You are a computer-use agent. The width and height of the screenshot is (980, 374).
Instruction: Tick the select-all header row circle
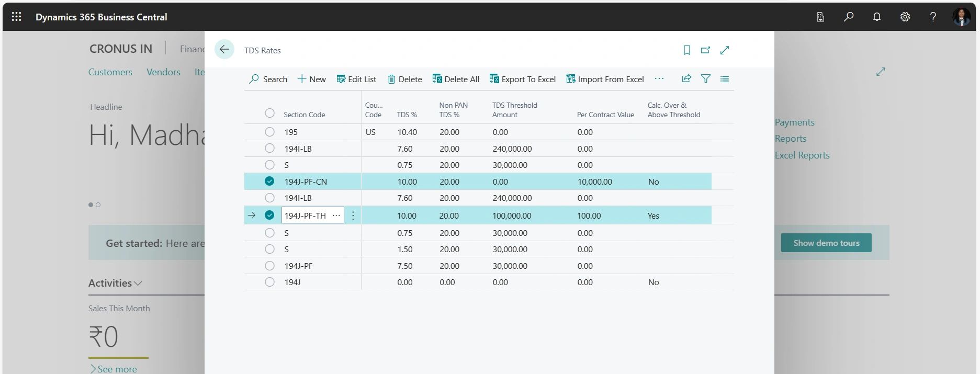click(x=269, y=114)
